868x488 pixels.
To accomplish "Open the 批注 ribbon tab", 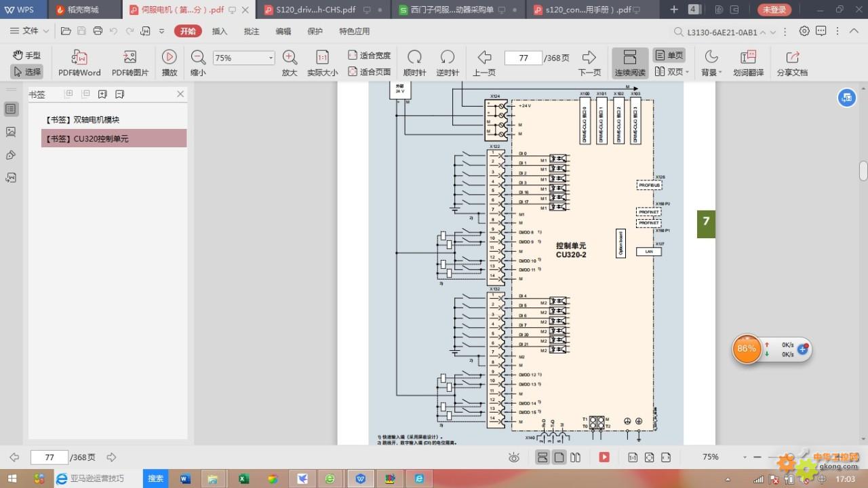I will pos(252,31).
